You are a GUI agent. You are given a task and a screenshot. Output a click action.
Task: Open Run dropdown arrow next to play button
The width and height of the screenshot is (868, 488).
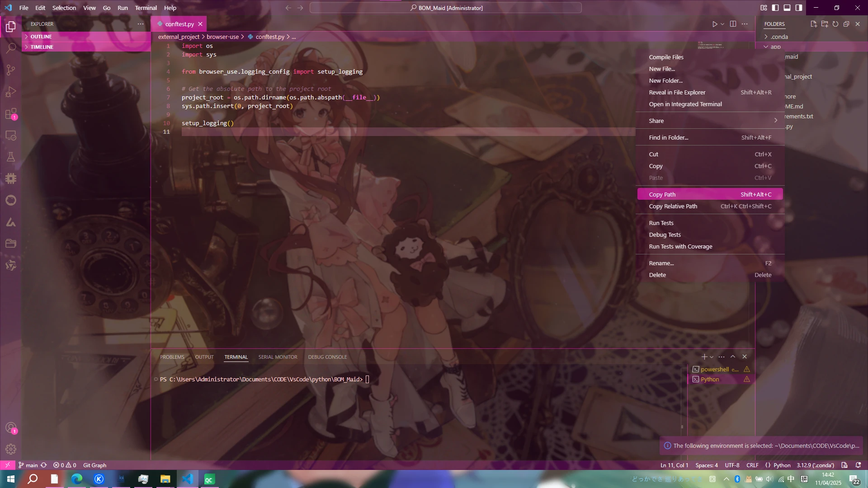click(x=722, y=24)
